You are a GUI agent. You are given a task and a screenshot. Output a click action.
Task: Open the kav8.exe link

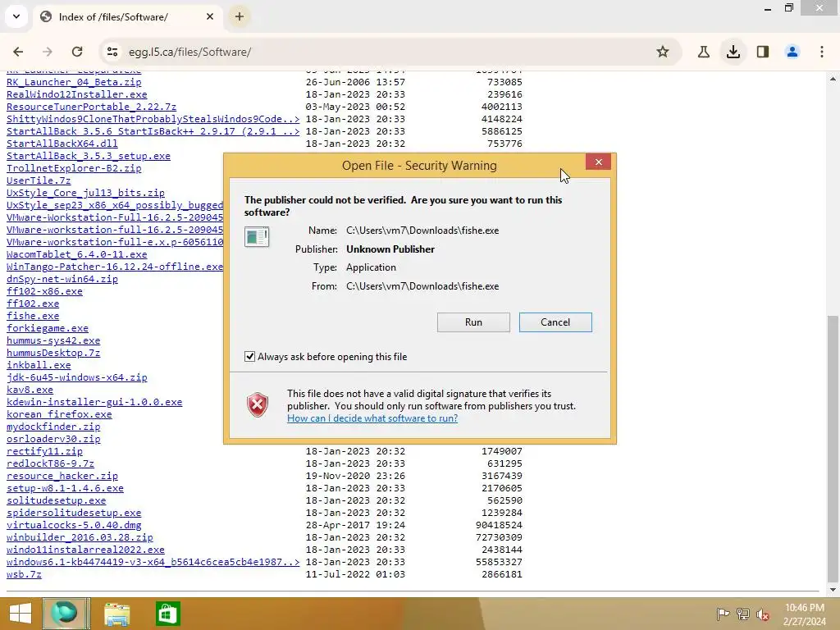tap(30, 390)
